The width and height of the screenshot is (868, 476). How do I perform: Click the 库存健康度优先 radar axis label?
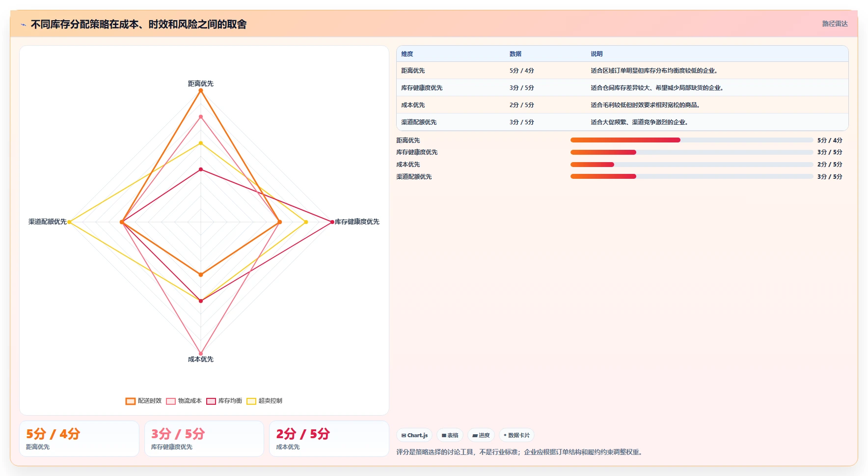pos(357,222)
